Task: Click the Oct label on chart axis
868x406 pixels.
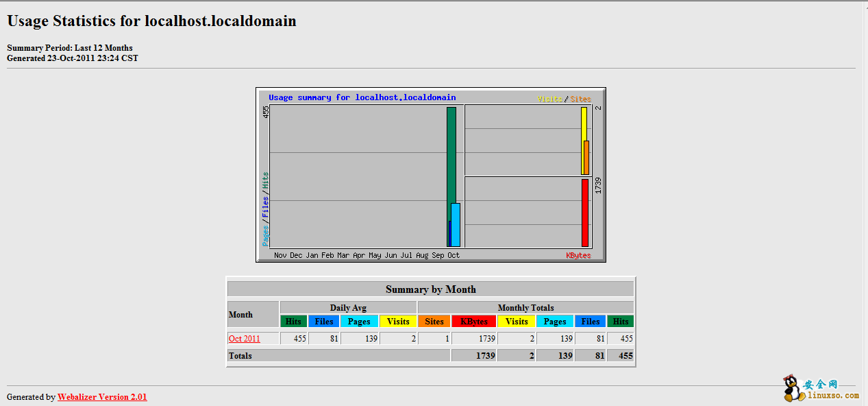Action: (454, 255)
